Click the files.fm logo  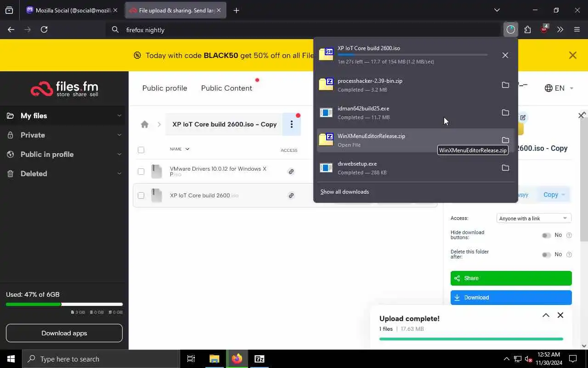64,88
